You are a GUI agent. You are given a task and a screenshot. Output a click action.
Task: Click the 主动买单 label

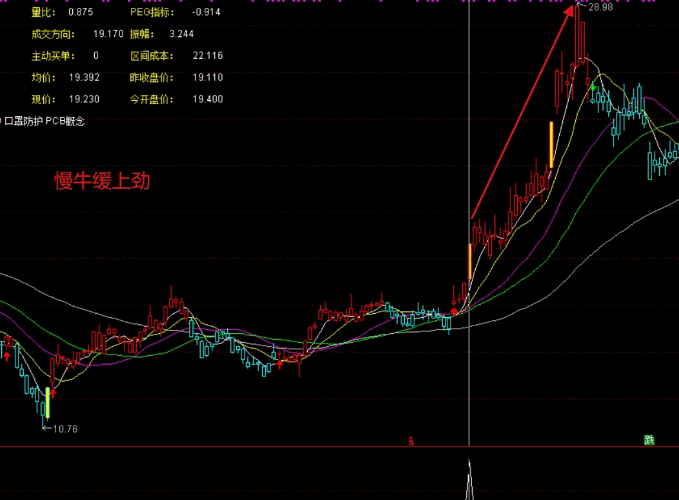tap(53, 56)
